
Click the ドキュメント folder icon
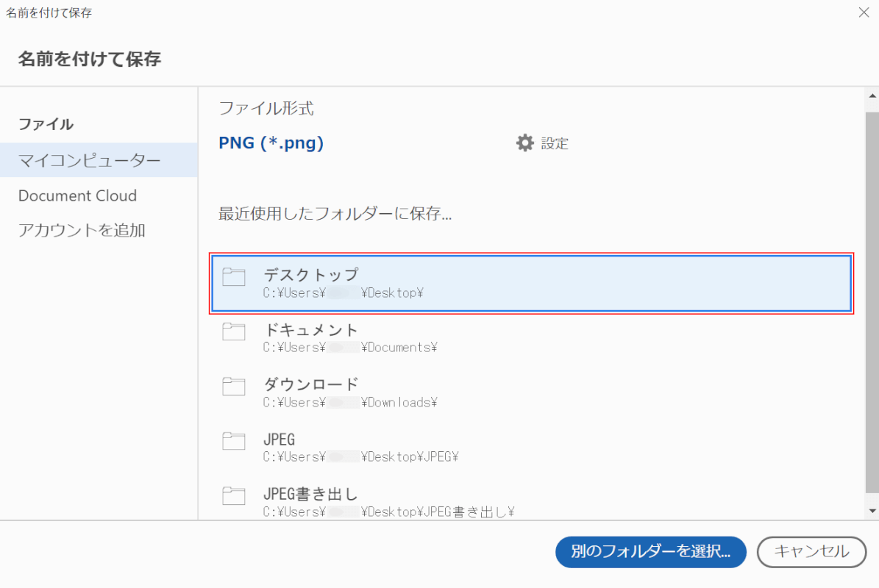[x=234, y=331]
